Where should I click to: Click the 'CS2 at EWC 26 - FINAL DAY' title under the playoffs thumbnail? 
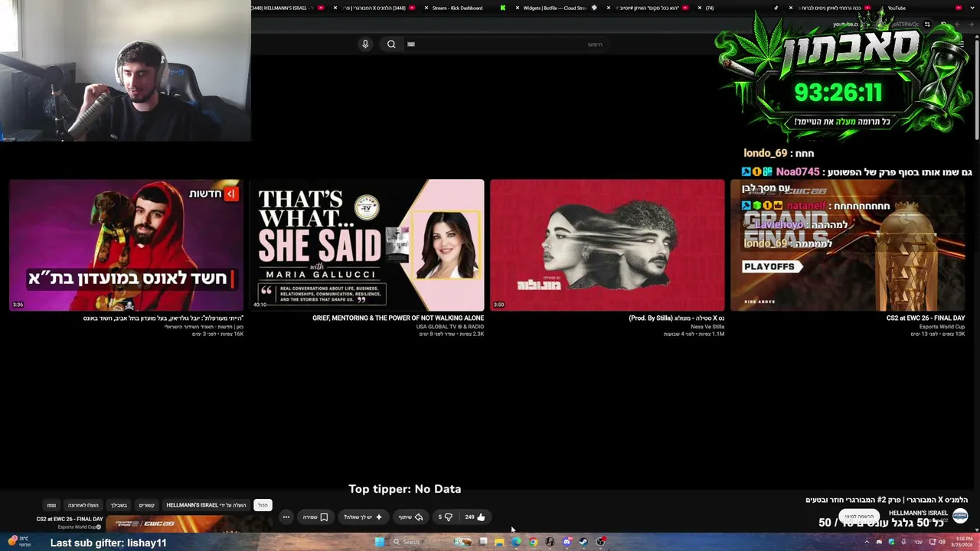(926, 318)
